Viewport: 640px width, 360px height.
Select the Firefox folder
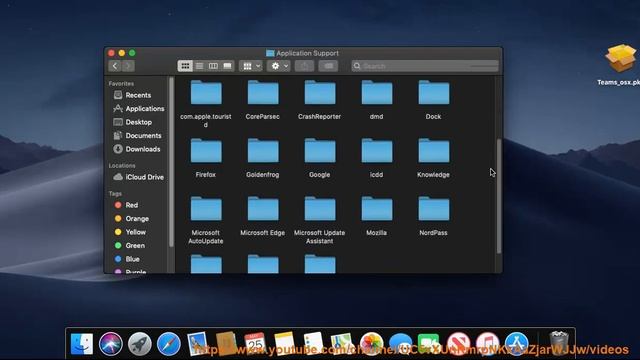click(206, 151)
